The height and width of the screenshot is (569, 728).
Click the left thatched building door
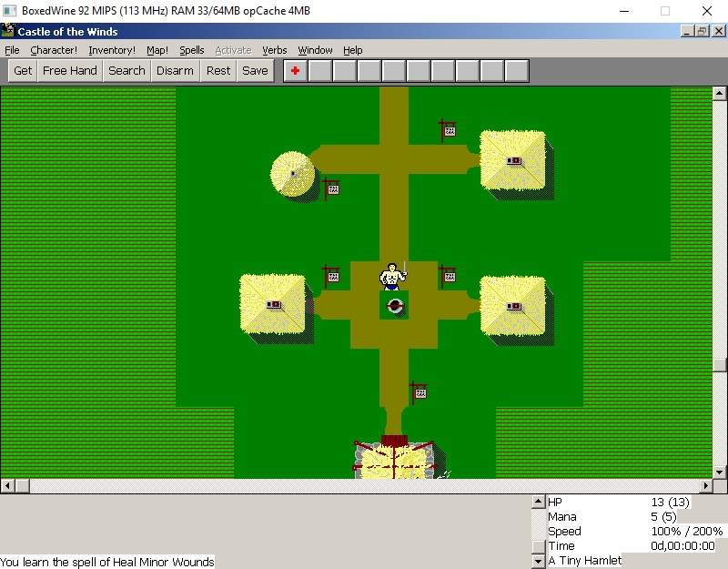[x=274, y=305]
